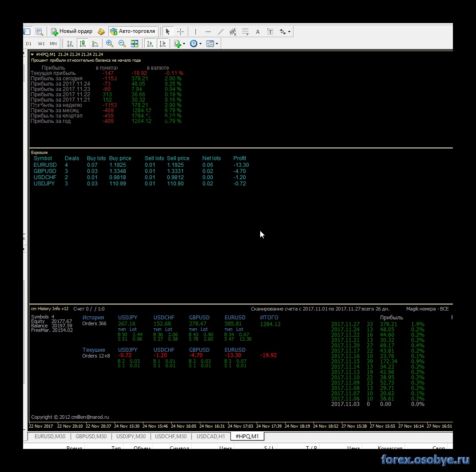Select the Fibonacci retracement tool

pyautogui.click(x=245, y=31)
